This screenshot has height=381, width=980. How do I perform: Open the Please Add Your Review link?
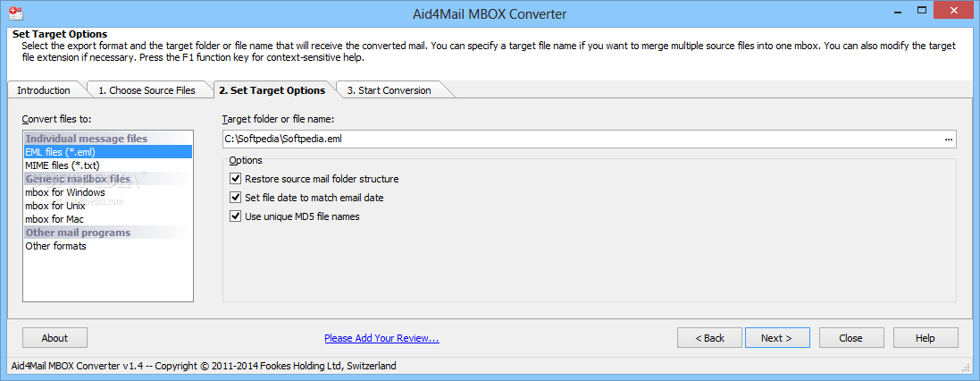point(381,338)
